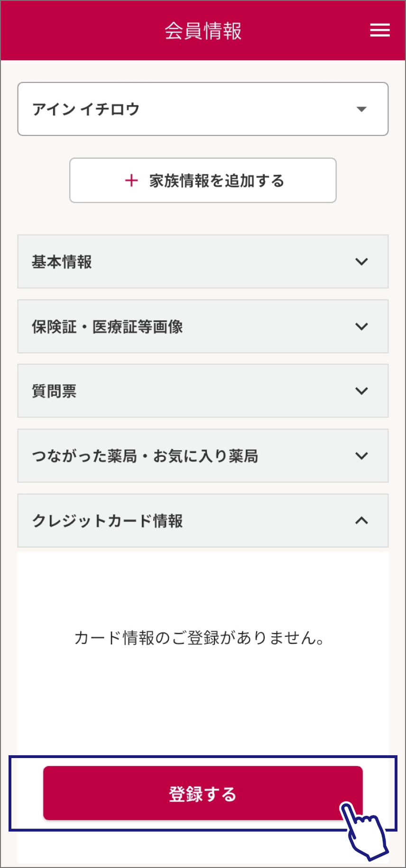This screenshot has height=868, width=406.
Task: Open the hamburger menu
Action: coord(380,30)
